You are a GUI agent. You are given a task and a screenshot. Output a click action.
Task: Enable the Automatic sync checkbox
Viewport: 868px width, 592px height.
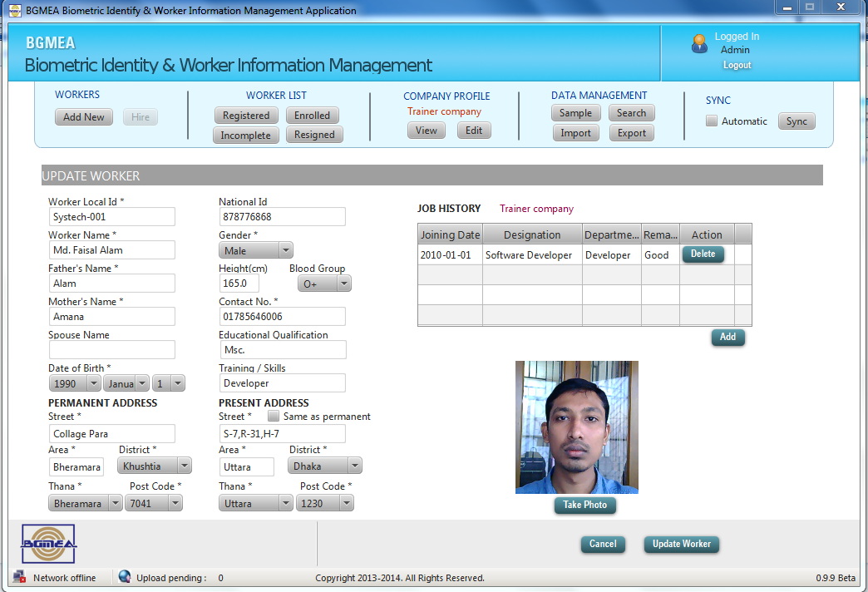click(x=712, y=121)
